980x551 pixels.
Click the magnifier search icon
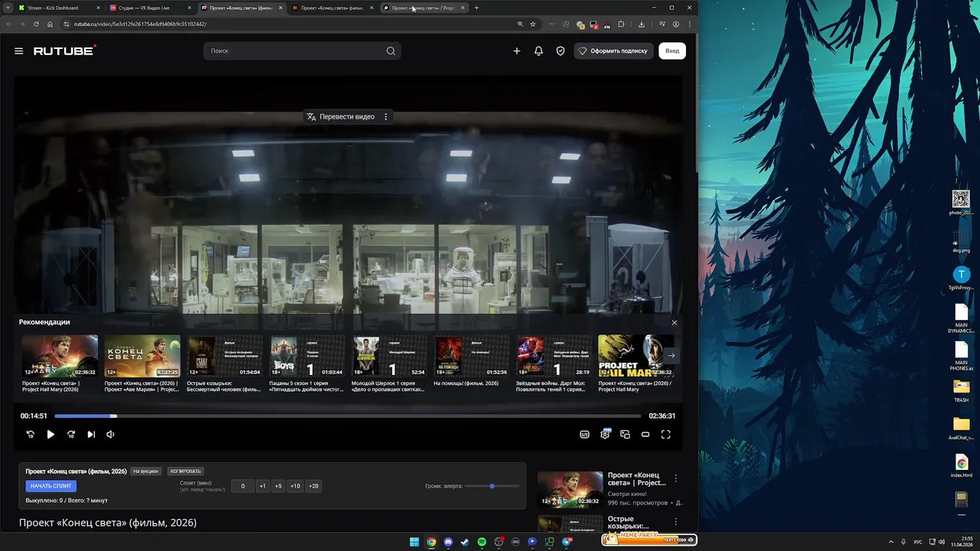(390, 51)
